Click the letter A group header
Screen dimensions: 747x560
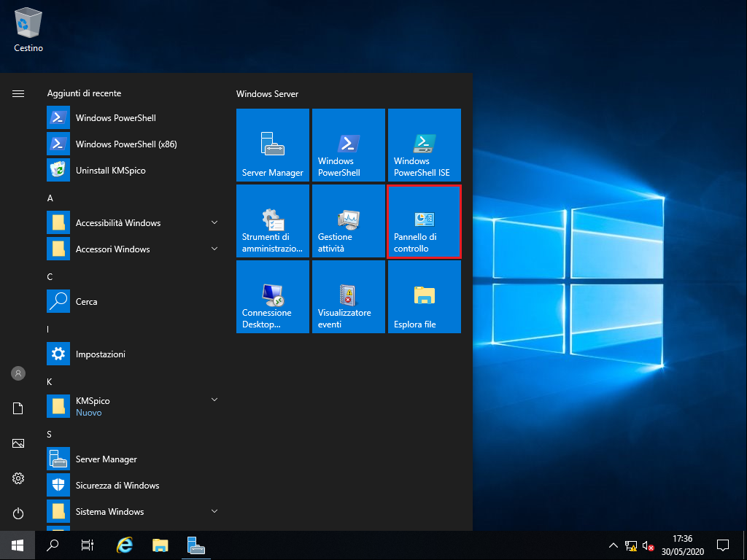coord(50,198)
